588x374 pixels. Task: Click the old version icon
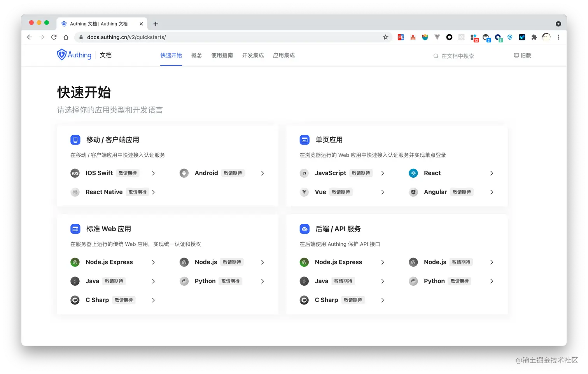(516, 56)
